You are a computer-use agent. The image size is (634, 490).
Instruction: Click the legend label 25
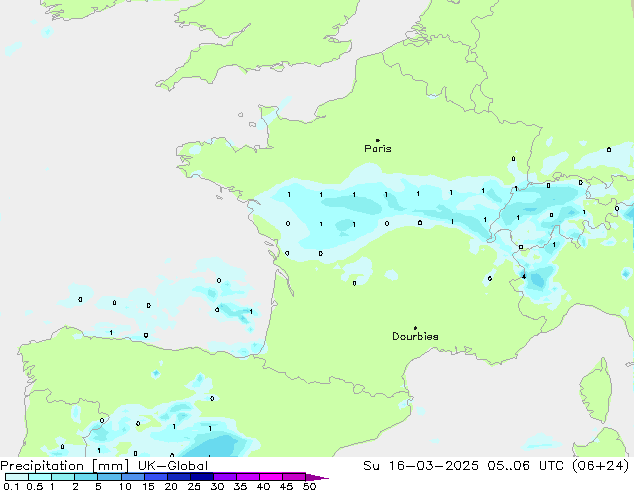tap(194, 486)
